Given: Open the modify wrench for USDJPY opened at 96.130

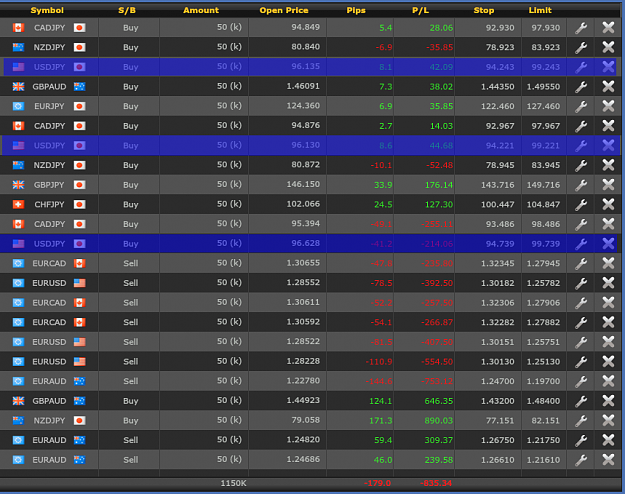Looking at the screenshot, I should [581, 146].
